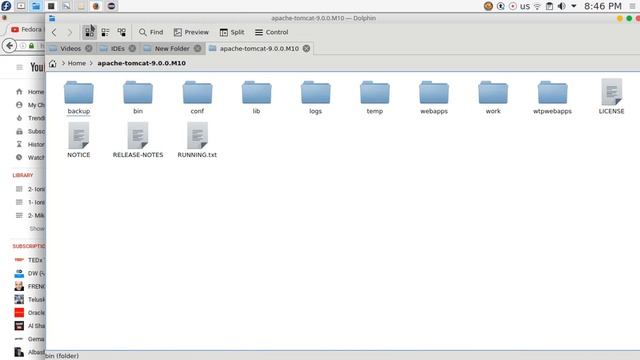Navigate to Home in breadcrumb path
Image resolution: width=640 pixels, height=360 pixels.
[x=77, y=63]
